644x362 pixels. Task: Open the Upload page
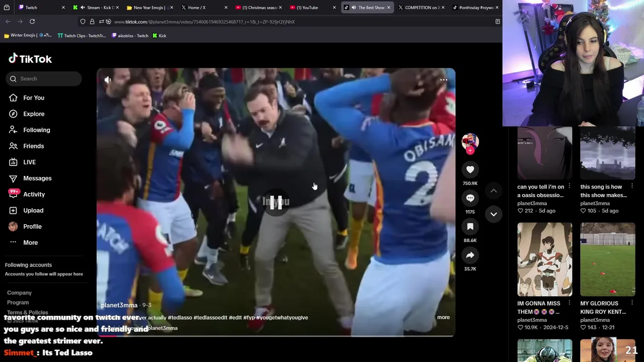[x=33, y=210]
